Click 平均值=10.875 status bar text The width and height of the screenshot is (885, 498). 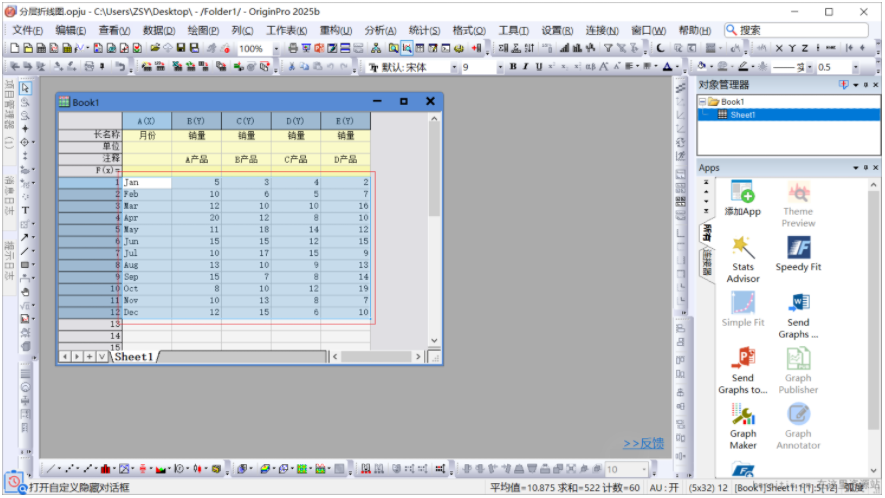[x=523, y=487]
